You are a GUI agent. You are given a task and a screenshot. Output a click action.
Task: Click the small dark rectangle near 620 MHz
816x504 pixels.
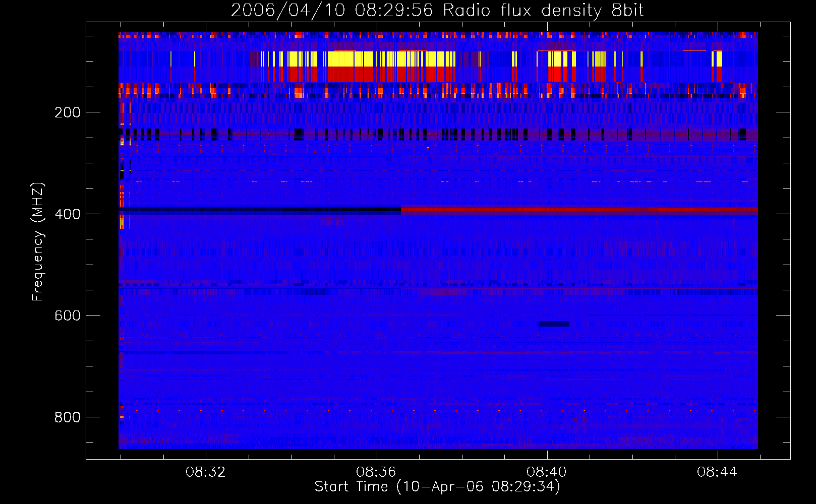(x=553, y=324)
